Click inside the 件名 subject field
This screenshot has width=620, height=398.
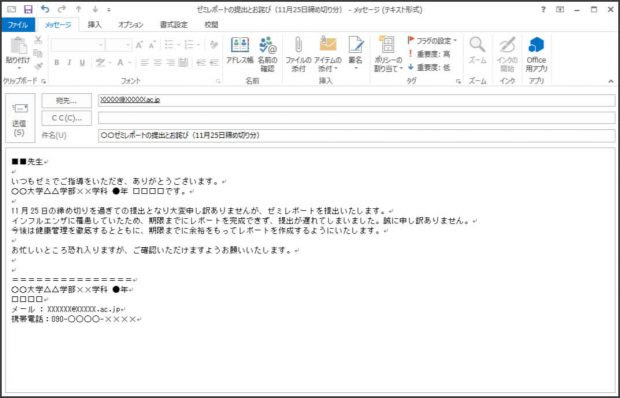[357, 135]
